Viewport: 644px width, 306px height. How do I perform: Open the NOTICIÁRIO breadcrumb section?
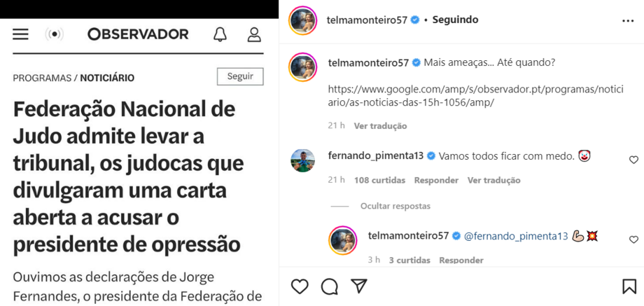coord(107,78)
